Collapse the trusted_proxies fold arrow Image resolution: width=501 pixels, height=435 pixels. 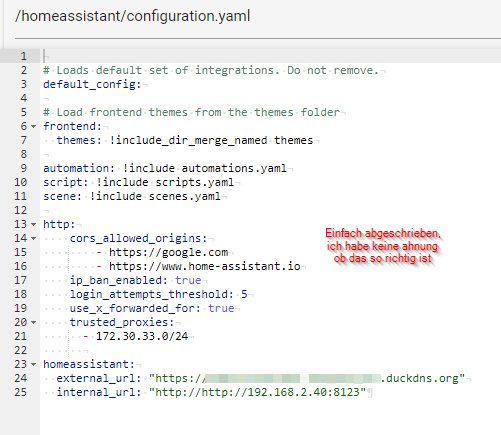(33, 322)
